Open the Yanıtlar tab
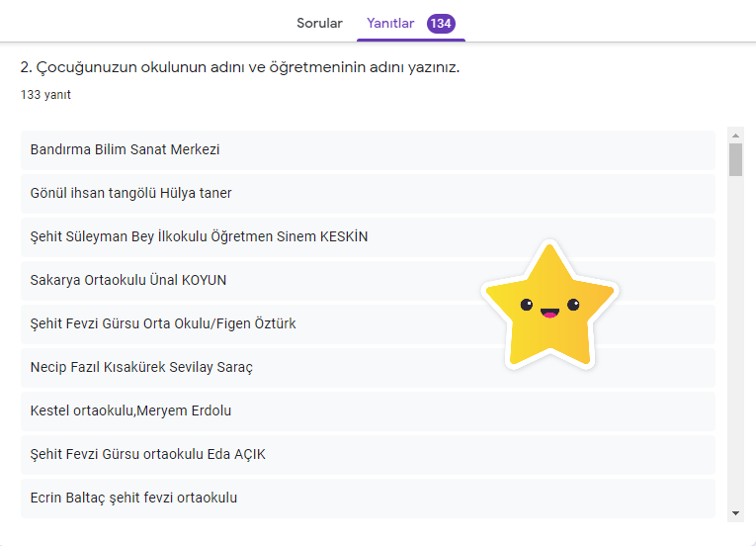 click(x=390, y=23)
